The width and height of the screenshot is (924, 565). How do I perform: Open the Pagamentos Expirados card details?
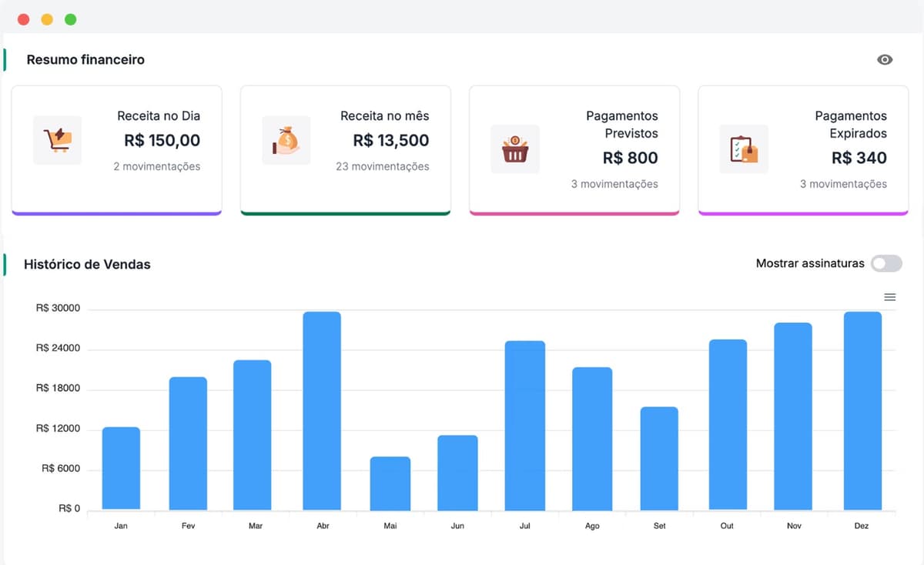[x=802, y=150]
